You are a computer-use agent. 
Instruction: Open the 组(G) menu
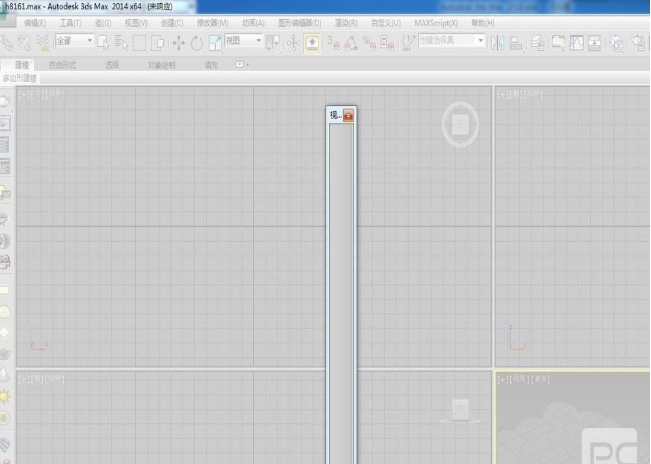103,23
